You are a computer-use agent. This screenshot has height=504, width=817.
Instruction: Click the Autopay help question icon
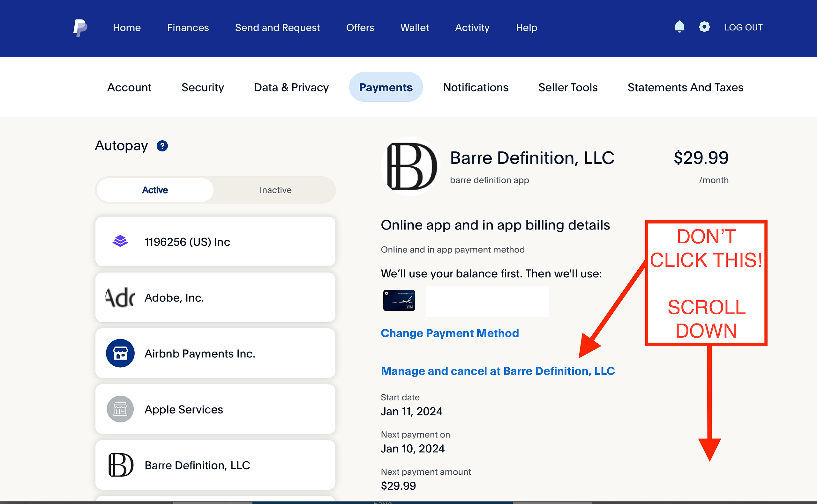[x=162, y=146]
